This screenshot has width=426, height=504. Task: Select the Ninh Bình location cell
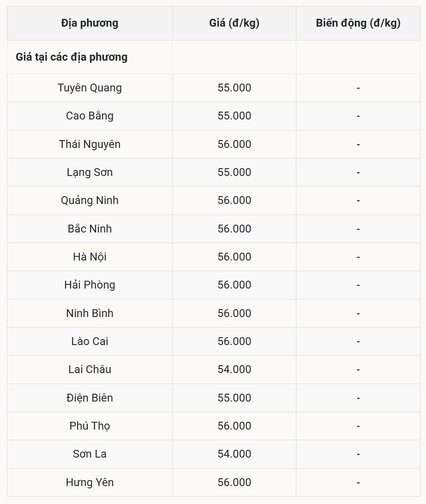tap(90, 313)
